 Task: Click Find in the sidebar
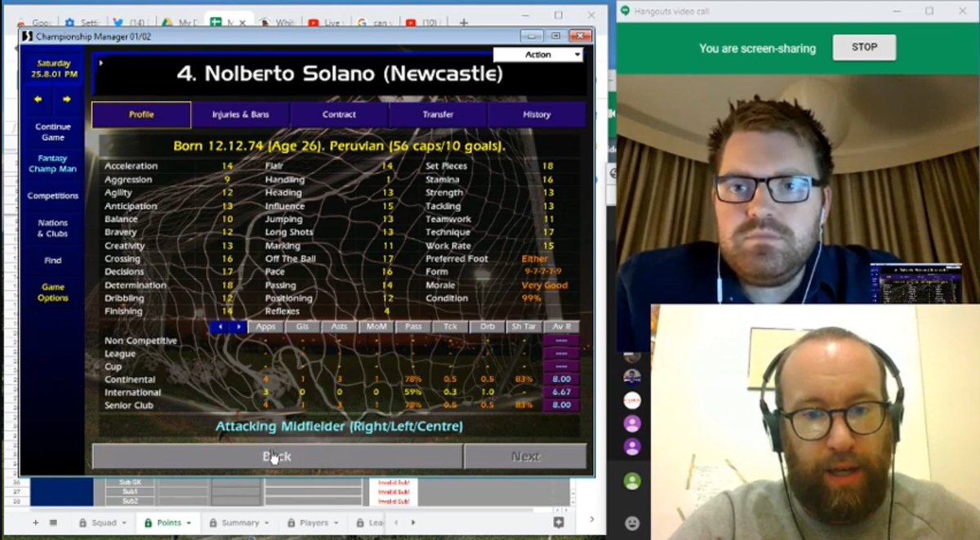coord(53,261)
